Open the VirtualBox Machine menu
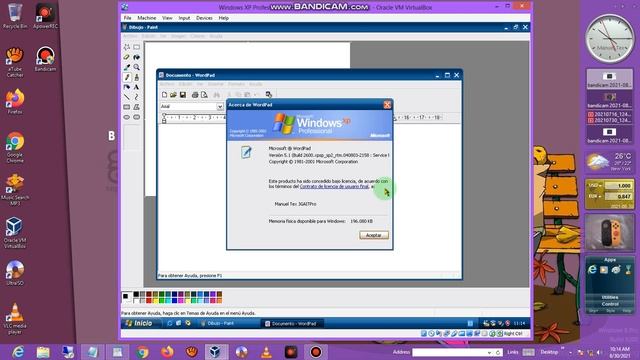 pyautogui.click(x=147, y=18)
